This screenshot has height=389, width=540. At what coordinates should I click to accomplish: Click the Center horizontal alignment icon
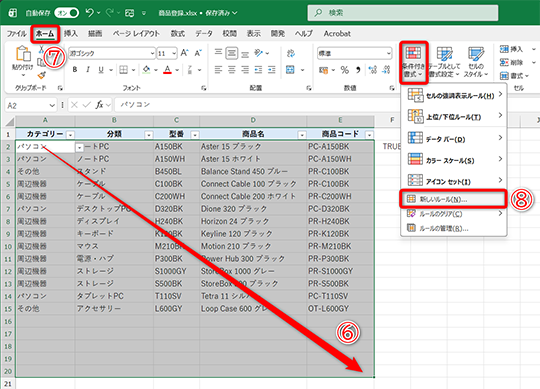[x=231, y=70]
